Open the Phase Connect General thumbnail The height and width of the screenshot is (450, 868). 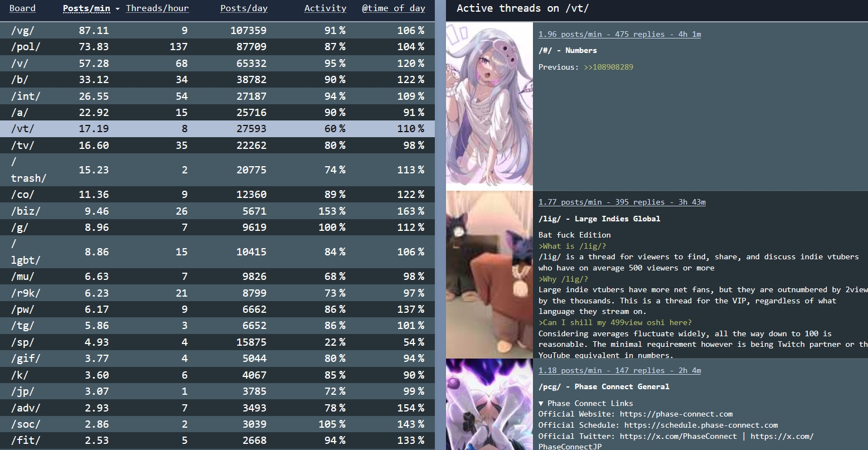(489, 404)
